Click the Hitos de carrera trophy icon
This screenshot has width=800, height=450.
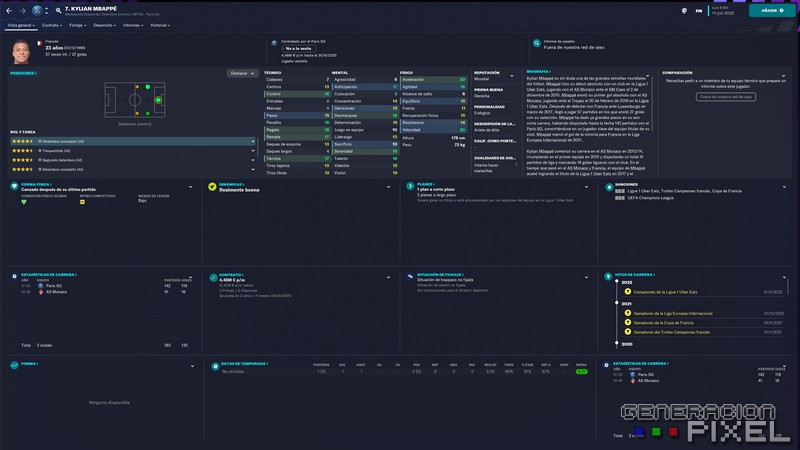[x=608, y=277]
